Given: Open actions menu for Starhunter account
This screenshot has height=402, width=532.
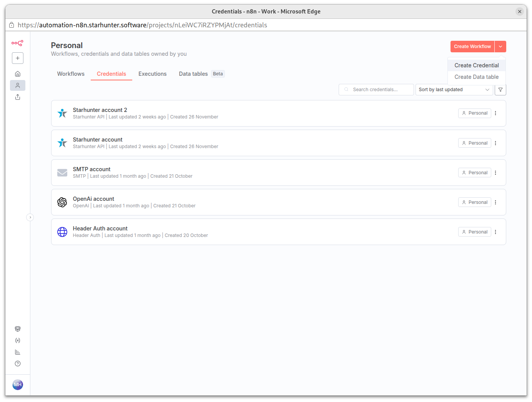Looking at the screenshot, I should pos(495,143).
